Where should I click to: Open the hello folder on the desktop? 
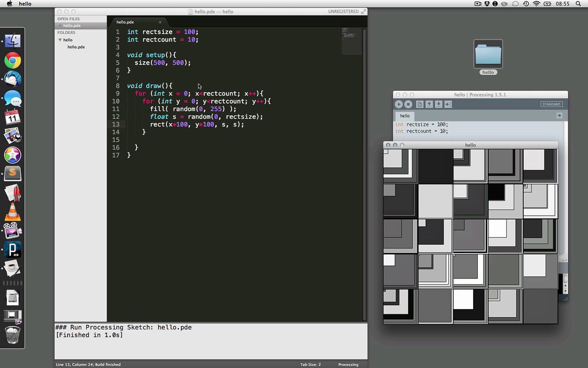pos(488,54)
